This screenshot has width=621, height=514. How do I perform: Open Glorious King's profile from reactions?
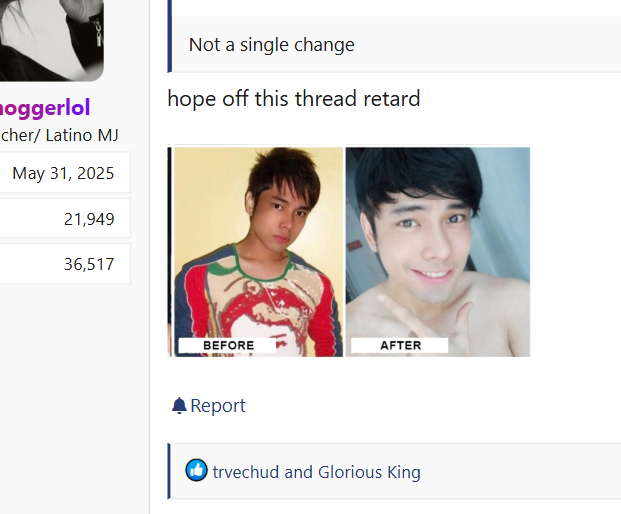369,472
